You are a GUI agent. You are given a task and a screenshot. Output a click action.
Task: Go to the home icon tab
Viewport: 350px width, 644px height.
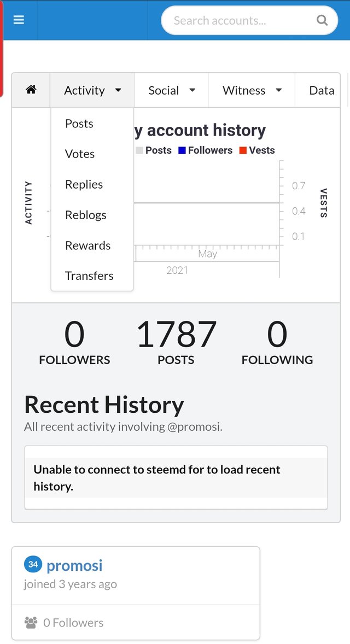click(31, 90)
